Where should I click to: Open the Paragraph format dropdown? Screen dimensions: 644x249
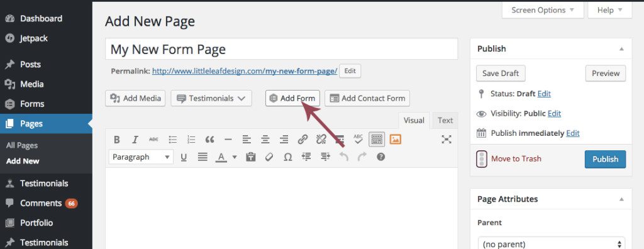click(141, 157)
